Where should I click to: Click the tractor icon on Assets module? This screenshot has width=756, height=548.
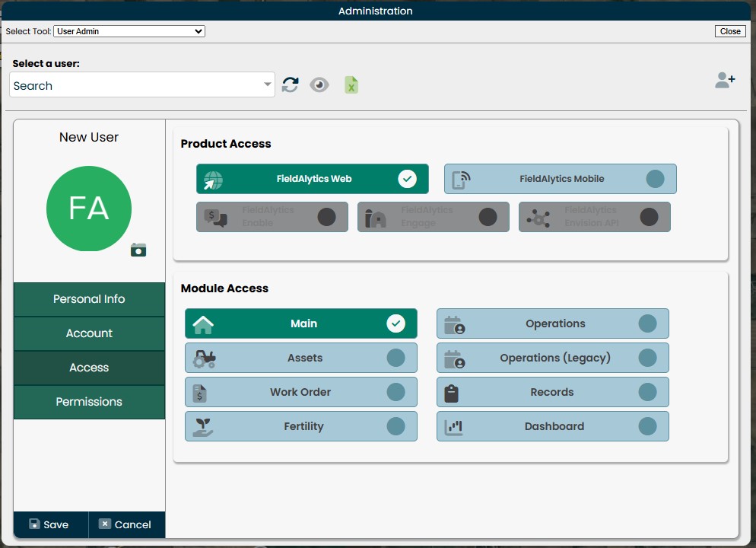(205, 358)
